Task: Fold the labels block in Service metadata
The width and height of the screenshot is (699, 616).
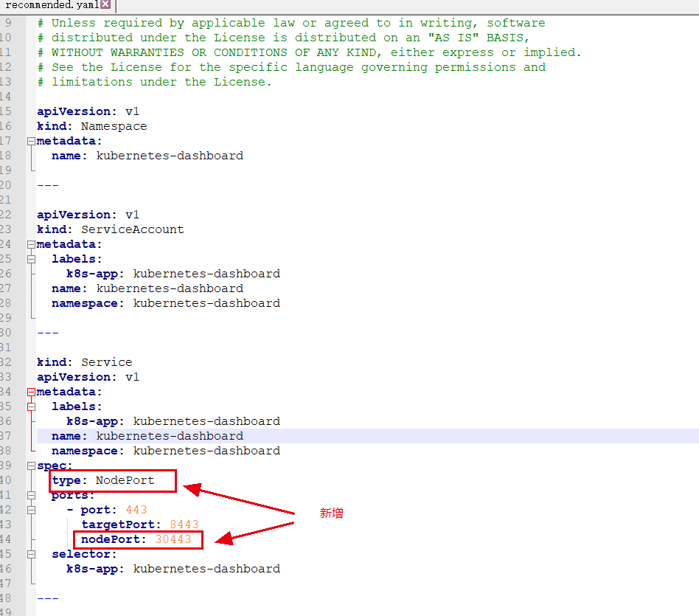Action: click(31, 406)
